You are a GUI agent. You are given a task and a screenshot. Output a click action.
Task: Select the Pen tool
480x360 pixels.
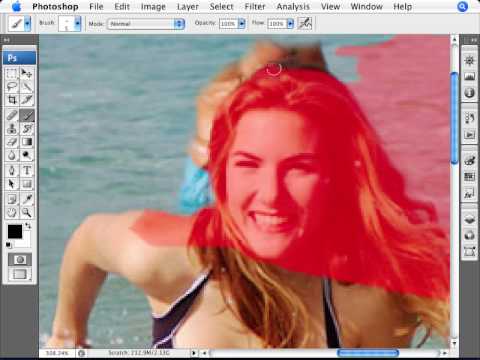(12, 171)
